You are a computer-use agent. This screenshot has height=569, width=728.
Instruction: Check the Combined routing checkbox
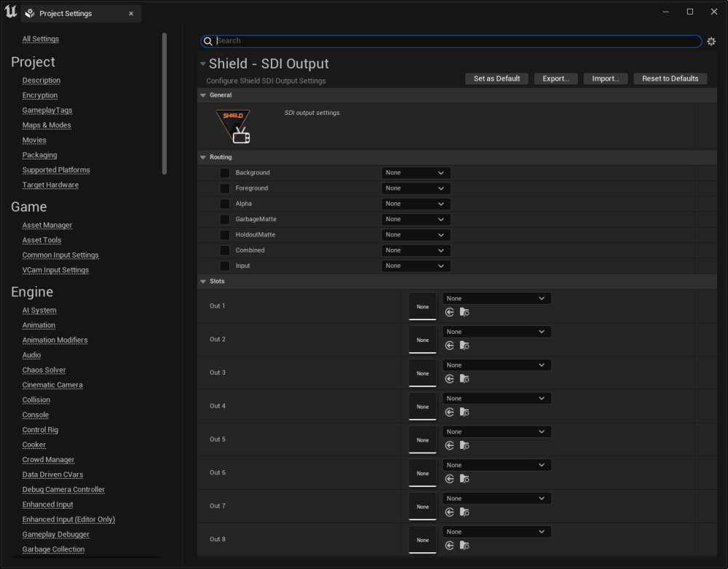225,250
